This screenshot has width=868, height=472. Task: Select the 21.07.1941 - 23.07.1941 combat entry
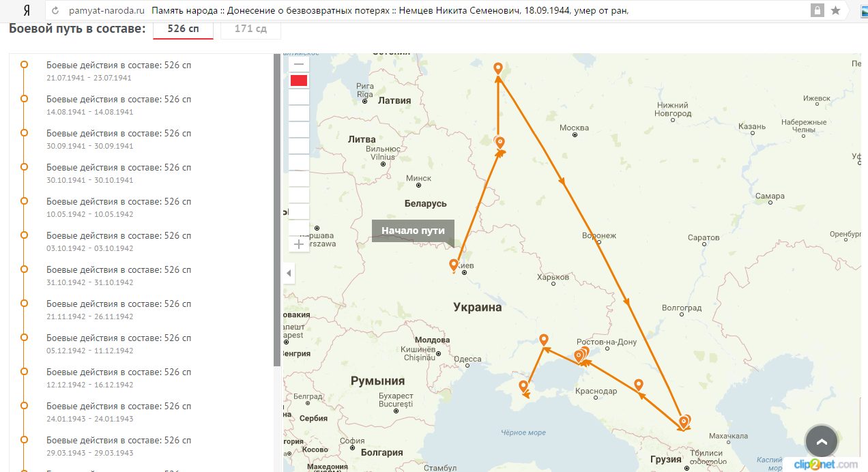coord(119,71)
